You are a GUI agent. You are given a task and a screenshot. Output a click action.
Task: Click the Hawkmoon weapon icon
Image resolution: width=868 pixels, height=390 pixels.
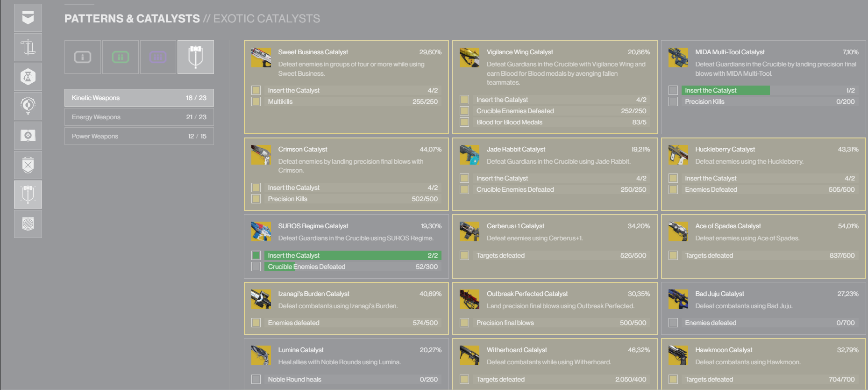pyautogui.click(x=678, y=355)
